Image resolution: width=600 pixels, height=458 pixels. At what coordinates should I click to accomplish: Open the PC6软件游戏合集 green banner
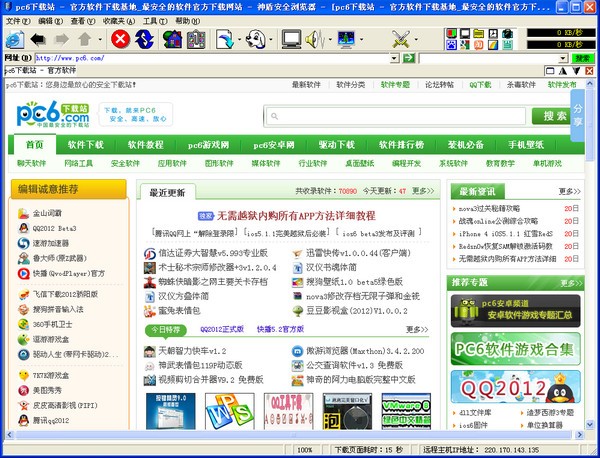pos(515,349)
